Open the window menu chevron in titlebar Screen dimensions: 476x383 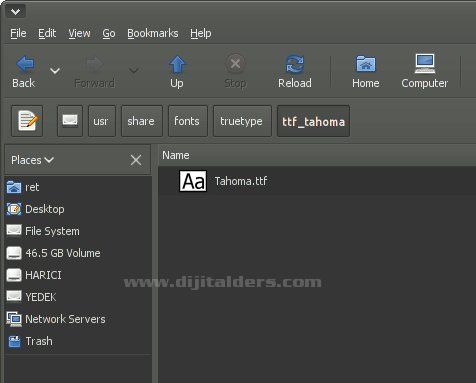coord(15,12)
